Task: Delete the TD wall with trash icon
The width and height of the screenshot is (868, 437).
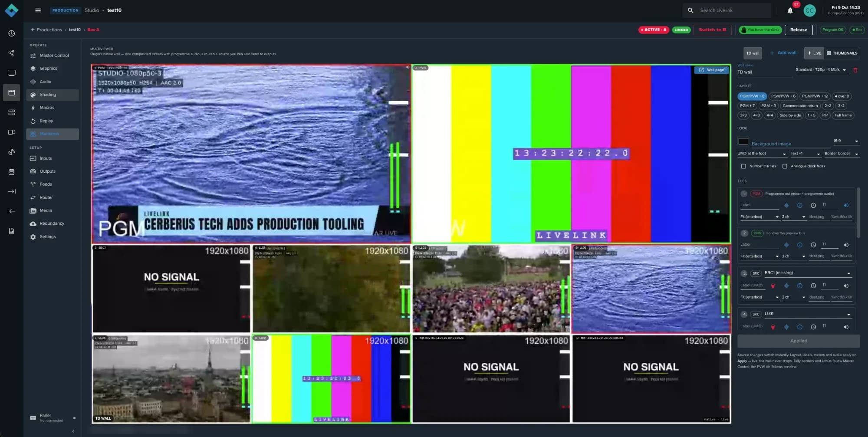Action: (x=855, y=70)
